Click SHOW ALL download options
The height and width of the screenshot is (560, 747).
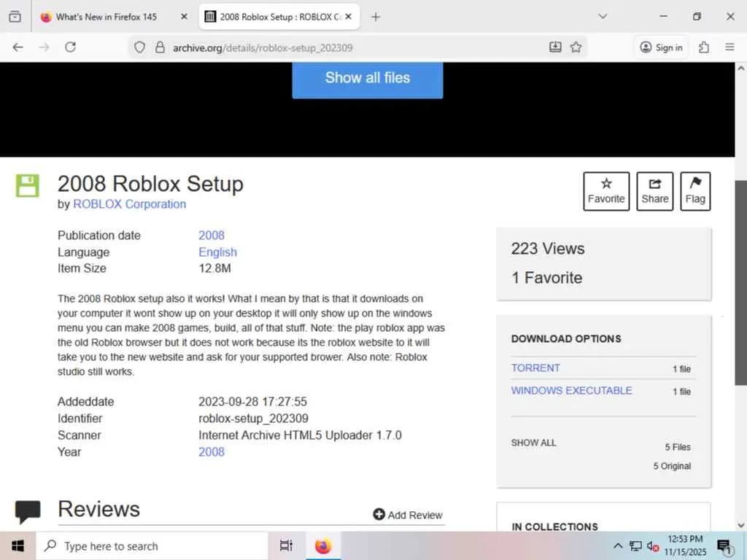[x=533, y=443]
